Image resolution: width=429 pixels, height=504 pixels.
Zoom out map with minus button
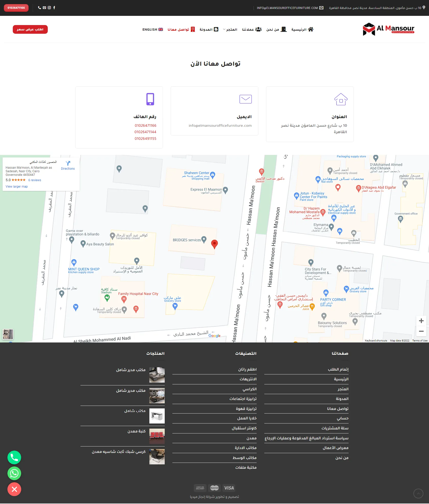(421, 331)
